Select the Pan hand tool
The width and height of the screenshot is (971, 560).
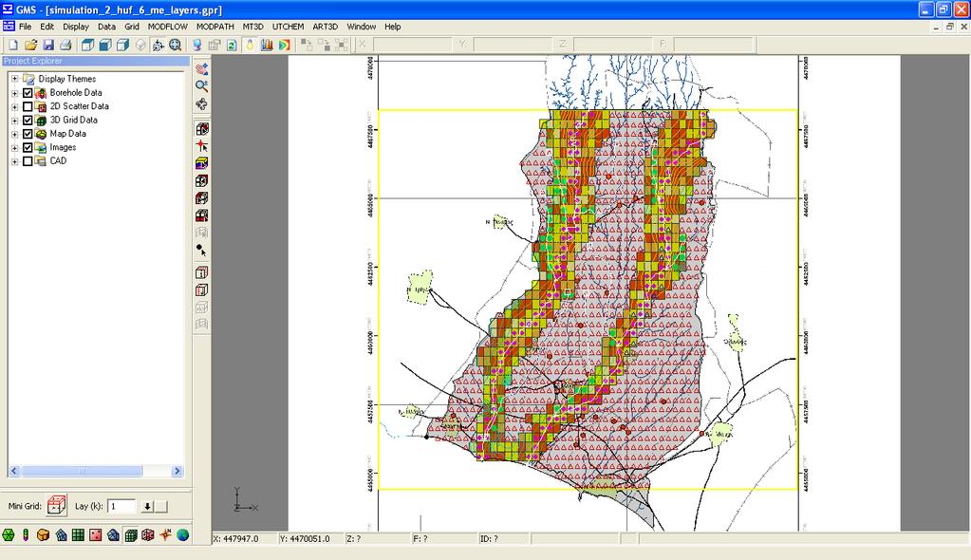[x=201, y=68]
